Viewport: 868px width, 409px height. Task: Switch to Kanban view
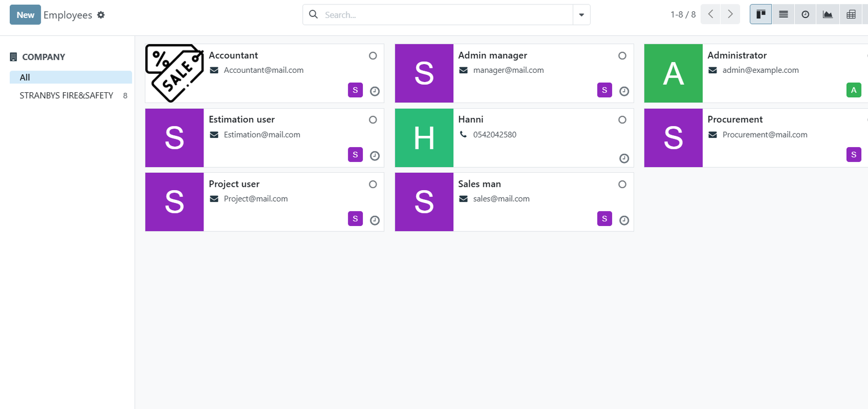click(x=761, y=15)
